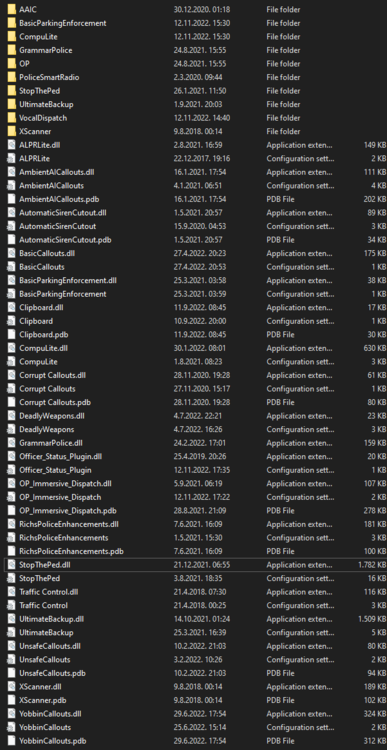
Task: Select the XScanner.dll file name
Action: (40, 687)
